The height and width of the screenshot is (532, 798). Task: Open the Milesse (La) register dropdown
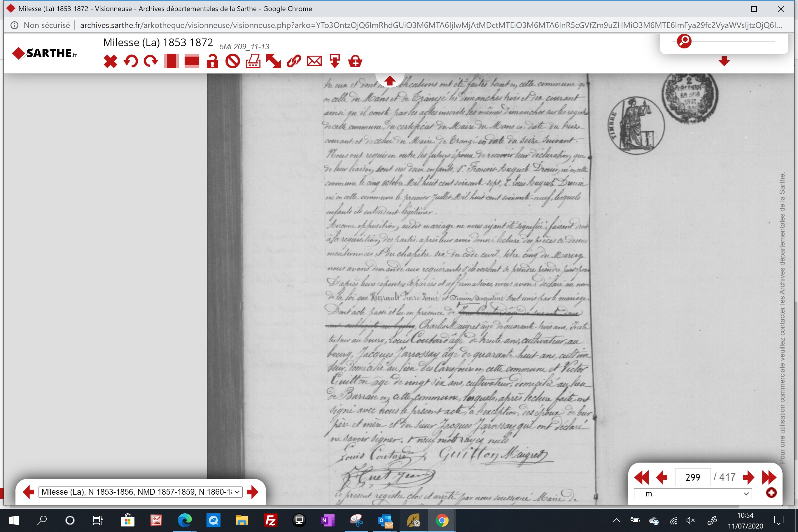coord(141,492)
